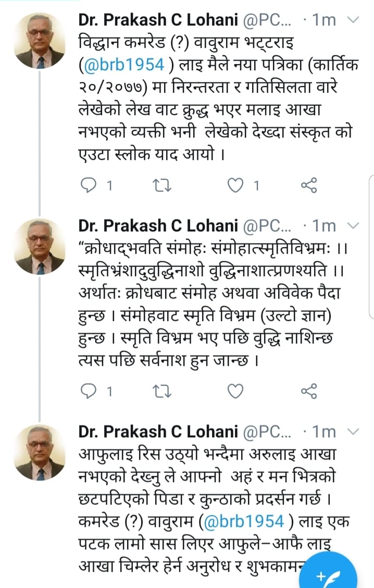This screenshot has width=374, height=588.
Task: Share the first tweet
Action: pos(309,185)
